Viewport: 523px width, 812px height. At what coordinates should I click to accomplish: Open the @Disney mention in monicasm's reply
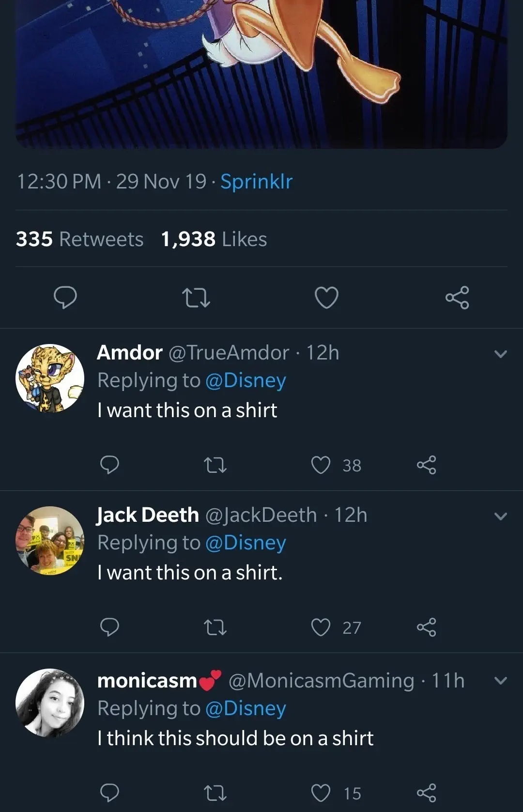coord(246,708)
